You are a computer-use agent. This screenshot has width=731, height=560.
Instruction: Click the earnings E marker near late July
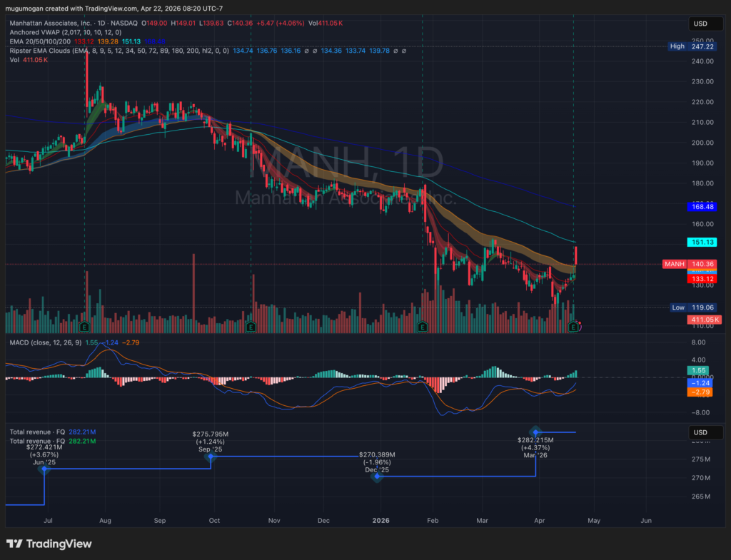[85, 326]
